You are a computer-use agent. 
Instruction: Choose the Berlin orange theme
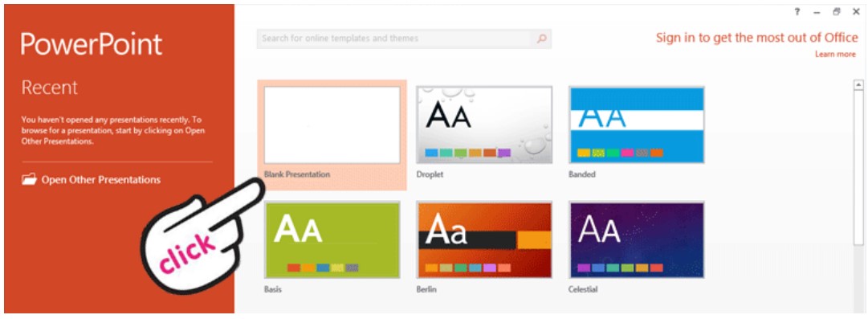(x=484, y=239)
